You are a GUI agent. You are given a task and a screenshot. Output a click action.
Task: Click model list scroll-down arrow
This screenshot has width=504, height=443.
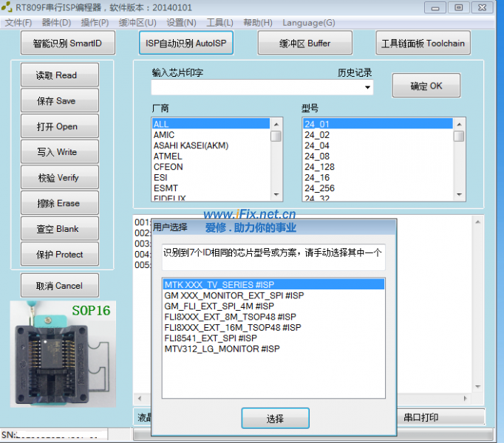click(x=459, y=195)
